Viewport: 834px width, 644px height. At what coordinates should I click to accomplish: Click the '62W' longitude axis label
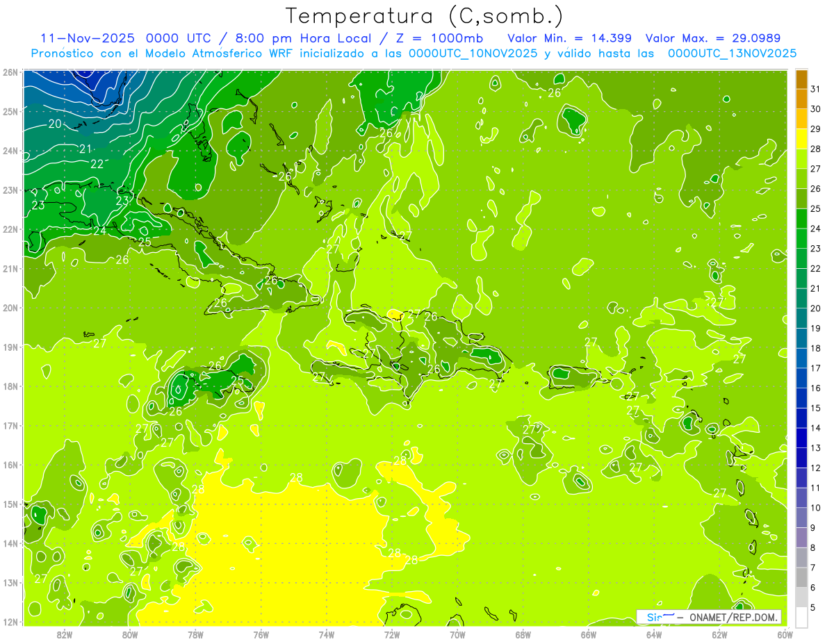(x=719, y=634)
